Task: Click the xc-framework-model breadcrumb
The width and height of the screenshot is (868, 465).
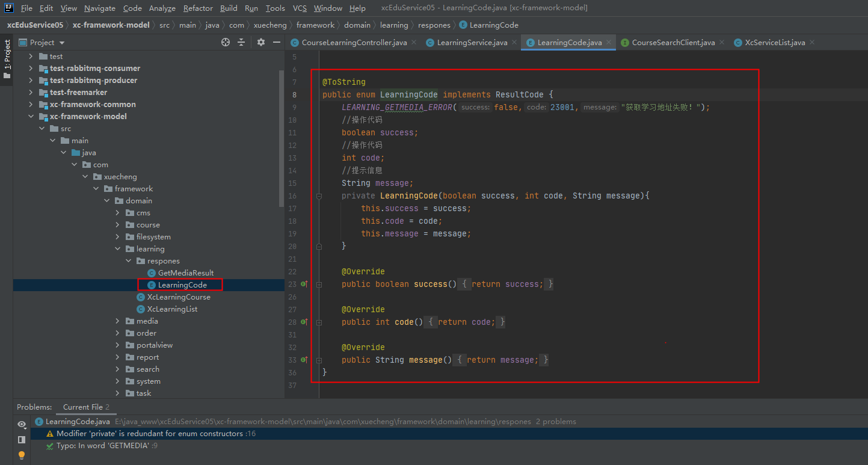Action: (111, 25)
